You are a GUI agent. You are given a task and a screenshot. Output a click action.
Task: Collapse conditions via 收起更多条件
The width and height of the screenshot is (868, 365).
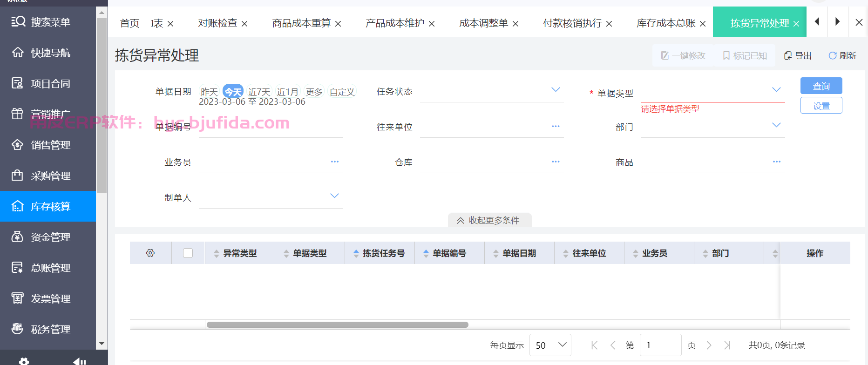coord(489,220)
